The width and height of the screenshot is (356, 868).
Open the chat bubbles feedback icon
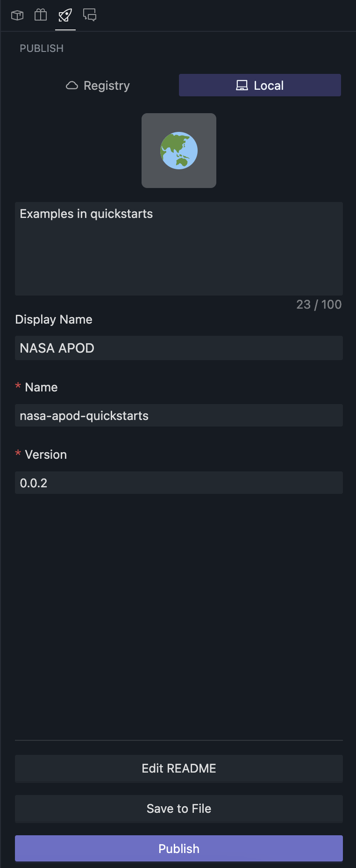coord(90,15)
